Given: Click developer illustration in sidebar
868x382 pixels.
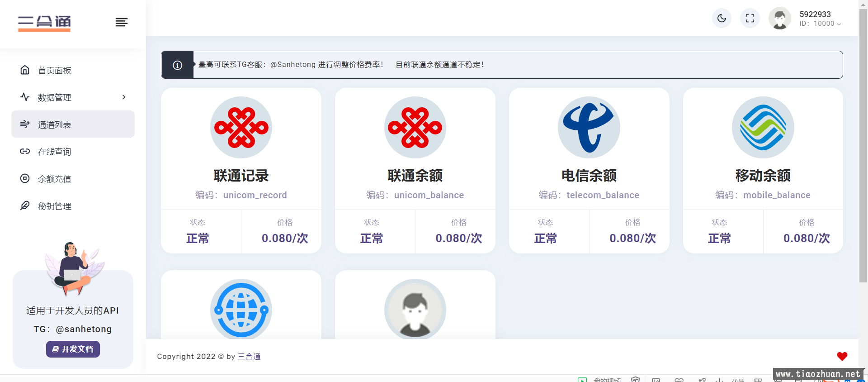Looking at the screenshot, I should (x=74, y=269).
